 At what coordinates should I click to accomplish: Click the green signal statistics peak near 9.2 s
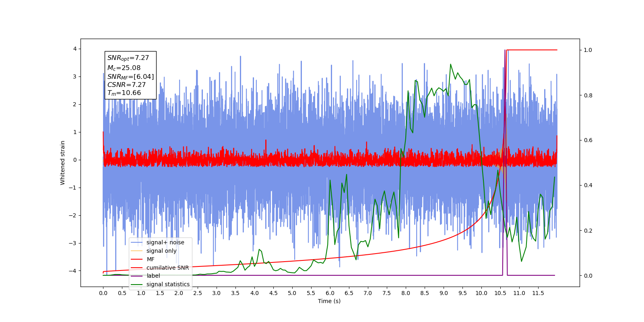[450, 64]
